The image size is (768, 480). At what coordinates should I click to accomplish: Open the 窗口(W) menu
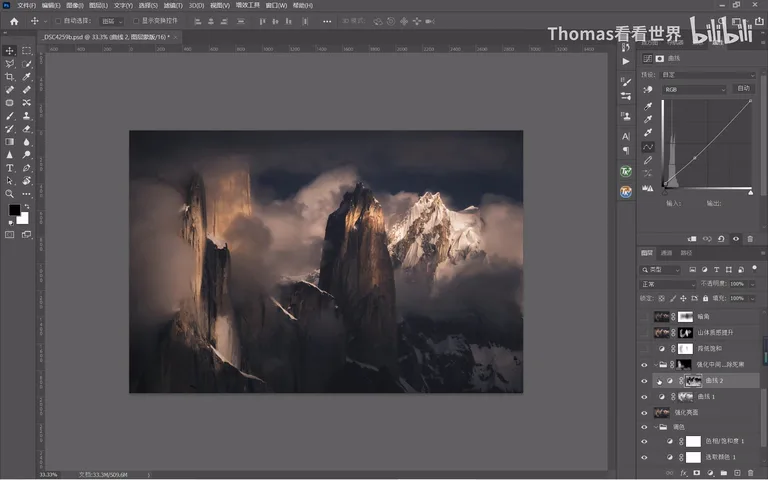pyautogui.click(x=276, y=5)
